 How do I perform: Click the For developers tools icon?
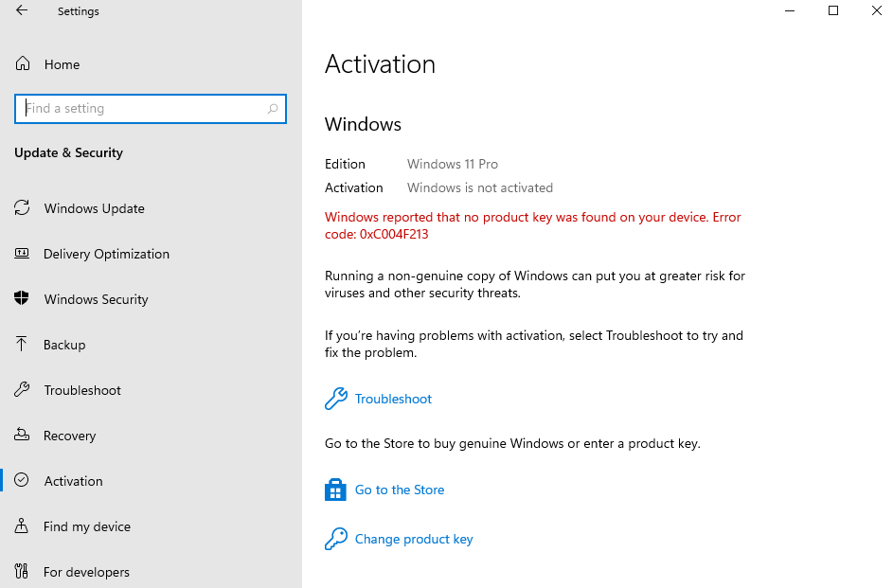point(22,571)
